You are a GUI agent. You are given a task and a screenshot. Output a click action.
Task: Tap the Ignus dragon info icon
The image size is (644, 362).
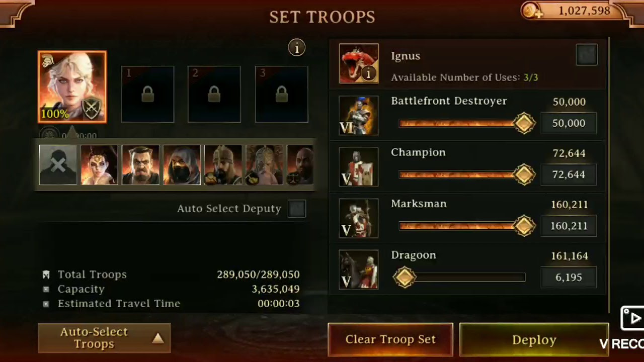(369, 73)
